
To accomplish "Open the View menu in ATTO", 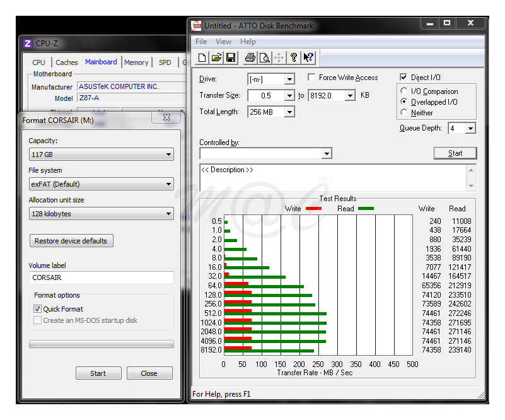I will pyautogui.click(x=223, y=42).
